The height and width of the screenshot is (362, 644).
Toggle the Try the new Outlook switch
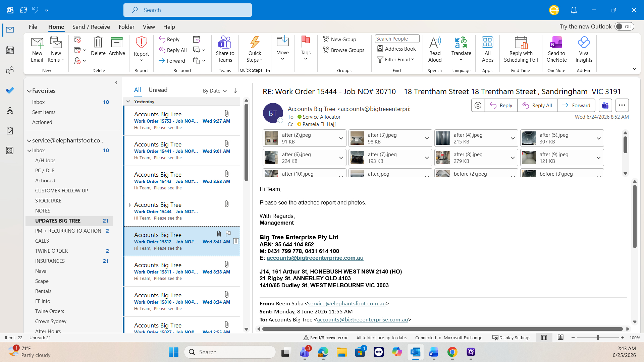(624, 26)
